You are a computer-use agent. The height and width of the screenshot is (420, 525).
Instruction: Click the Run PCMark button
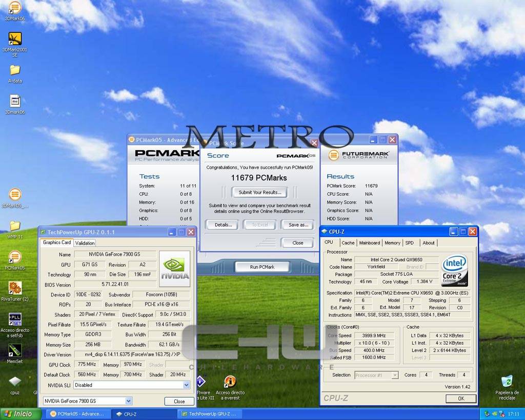[262, 267]
